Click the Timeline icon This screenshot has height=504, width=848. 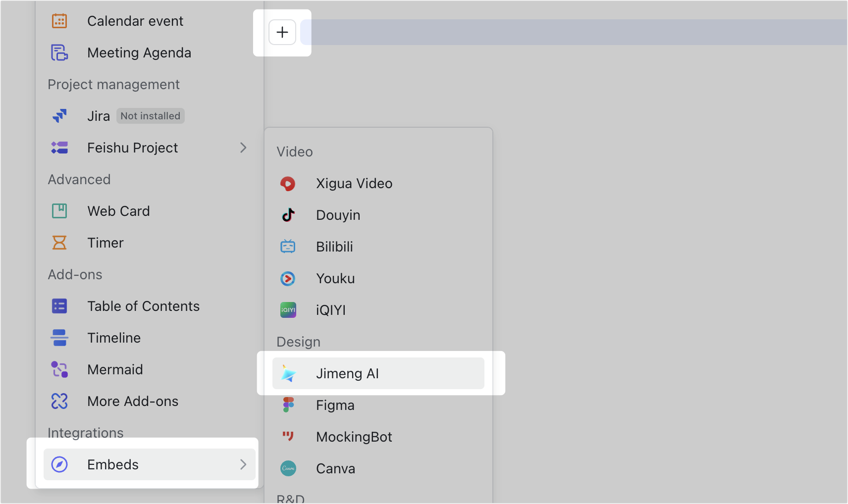coord(59,338)
